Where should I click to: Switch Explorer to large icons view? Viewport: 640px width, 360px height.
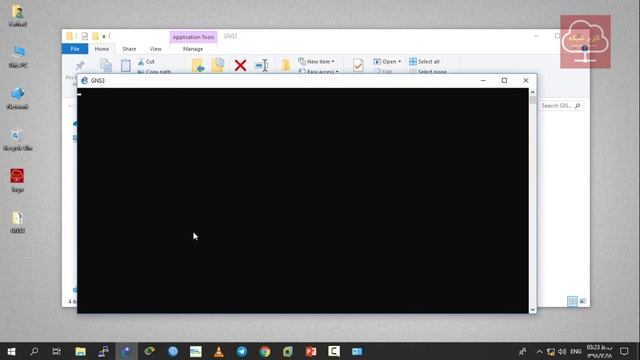pos(583,301)
